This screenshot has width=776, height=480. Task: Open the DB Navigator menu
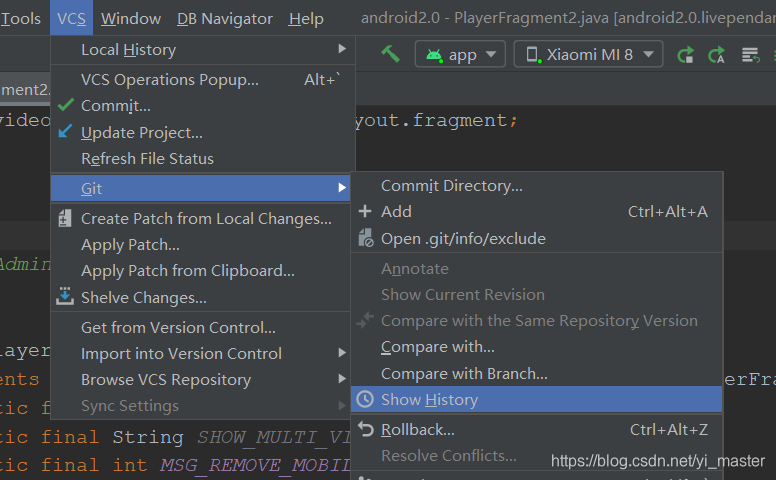[225, 18]
